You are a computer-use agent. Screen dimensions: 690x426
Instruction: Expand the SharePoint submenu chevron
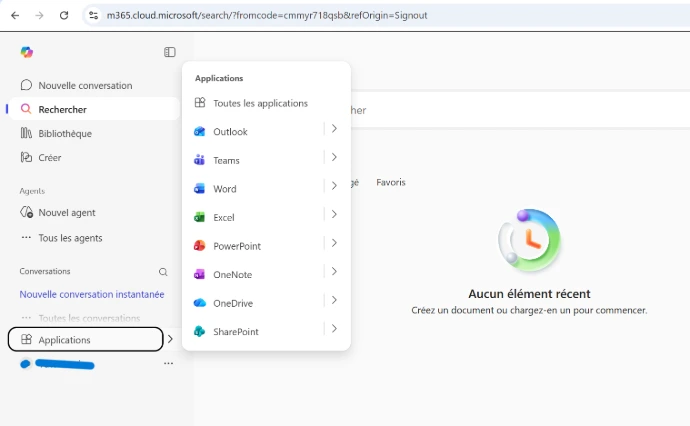point(334,328)
